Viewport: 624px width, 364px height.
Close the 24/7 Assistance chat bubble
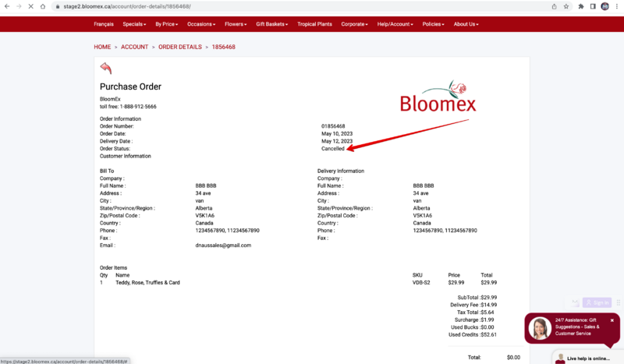pos(612,320)
